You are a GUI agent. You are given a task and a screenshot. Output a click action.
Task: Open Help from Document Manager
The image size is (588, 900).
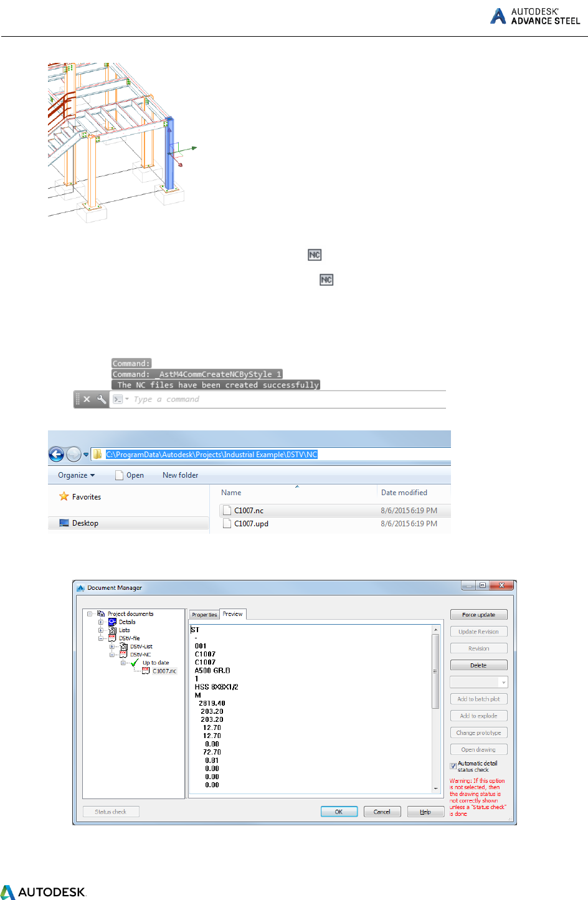[x=425, y=812]
